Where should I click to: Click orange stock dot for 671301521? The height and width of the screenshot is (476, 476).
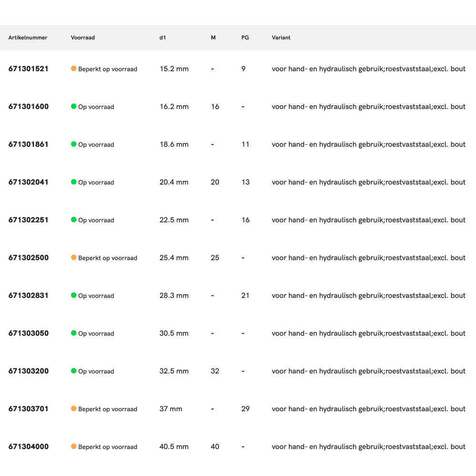pyautogui.click(x=74, y=69)
